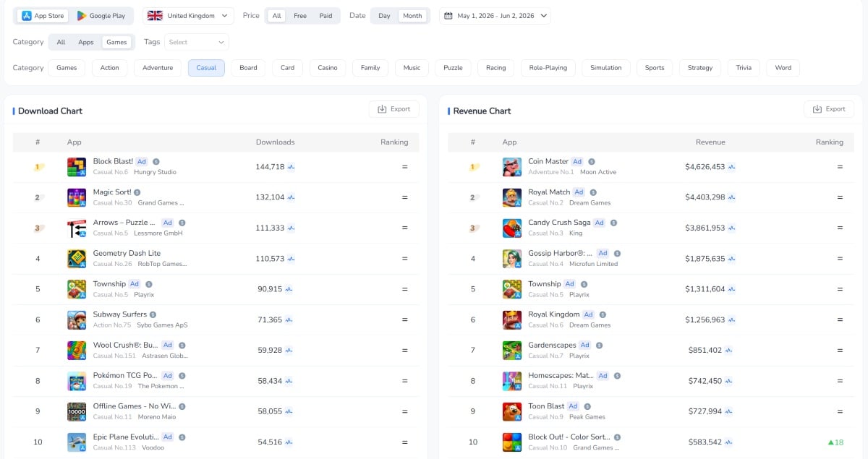Click Revenue column header
Screen dimensions: 868x459
[710, 142]
